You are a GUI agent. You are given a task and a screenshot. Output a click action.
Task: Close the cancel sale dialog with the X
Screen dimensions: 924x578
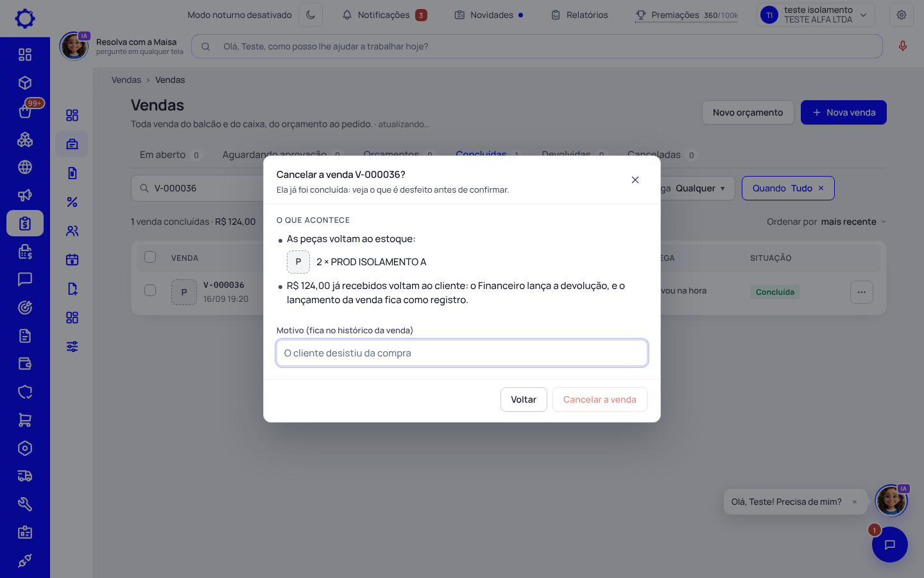[635, 180]
